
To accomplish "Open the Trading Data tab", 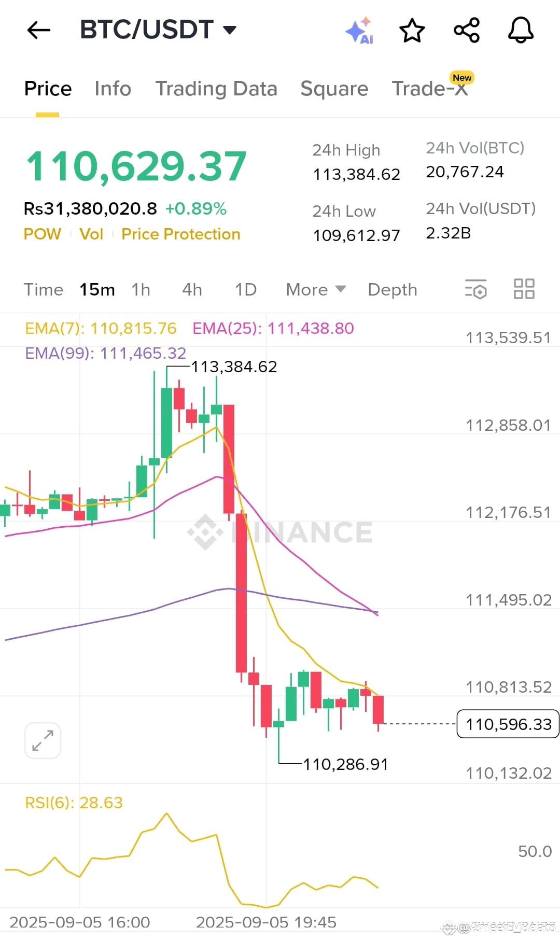I will tap(216, 89).
